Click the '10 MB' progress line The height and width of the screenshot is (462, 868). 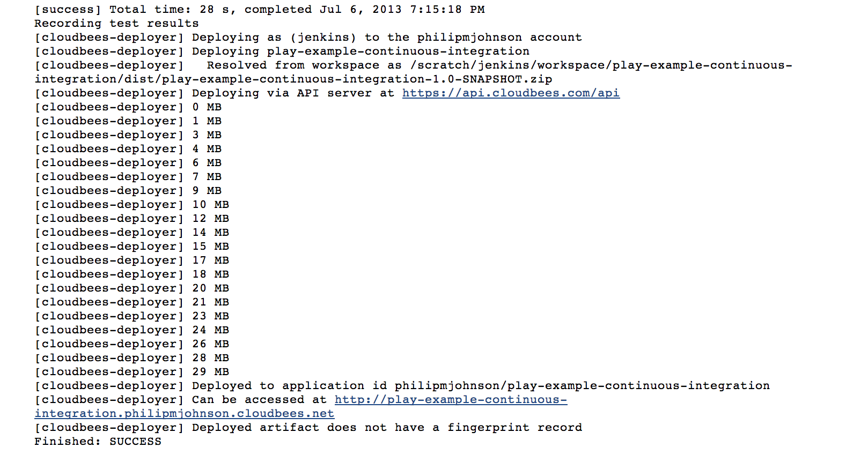[x=132, y=205]
